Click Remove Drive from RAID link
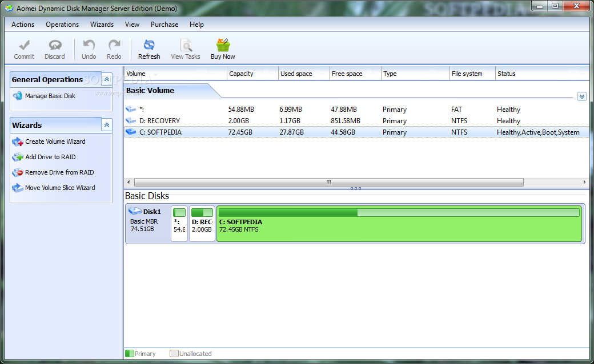The image size is (594, 364). (x=59, y=172)
